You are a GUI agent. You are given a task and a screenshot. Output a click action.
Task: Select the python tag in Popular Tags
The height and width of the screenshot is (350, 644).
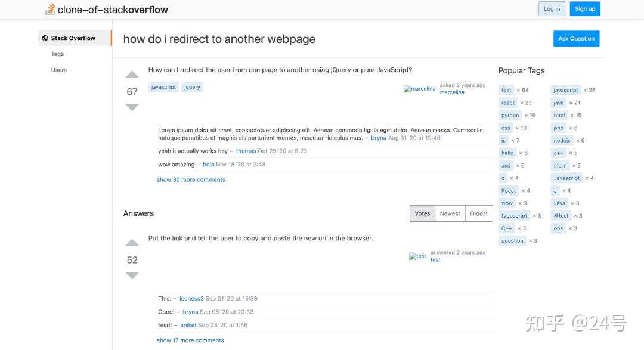(509, 115)
